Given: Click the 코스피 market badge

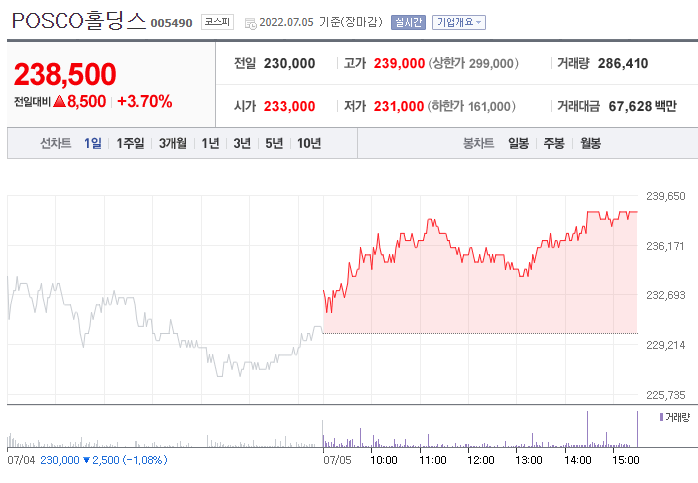Looking at the screenshot, I should 217,22.
